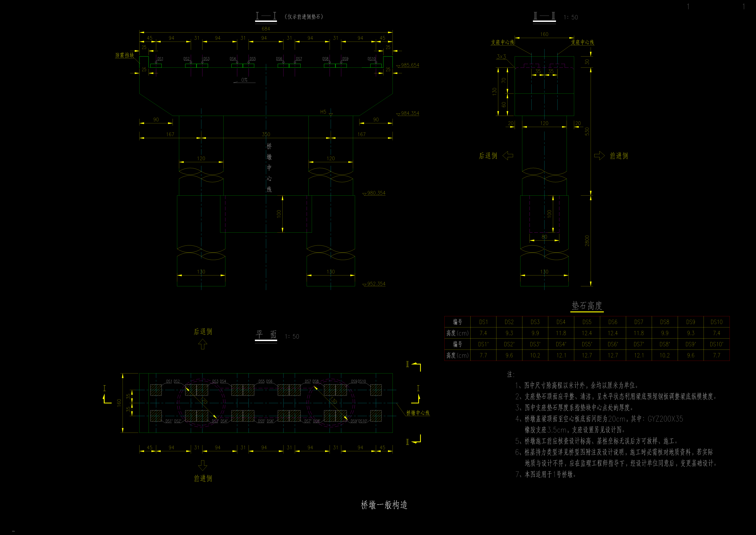Viewport: 756px width, 535px height.
Task: Click the 0% slope label
Action: click(244, 80)
